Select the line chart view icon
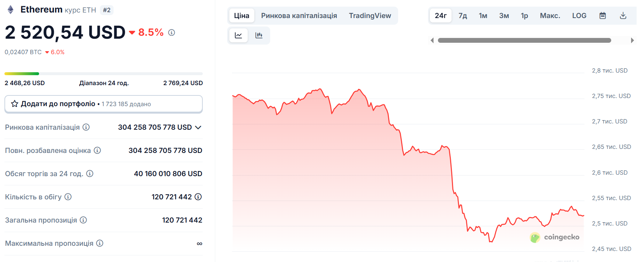Viewport: 644px width, 262px height. coord(239,35)
